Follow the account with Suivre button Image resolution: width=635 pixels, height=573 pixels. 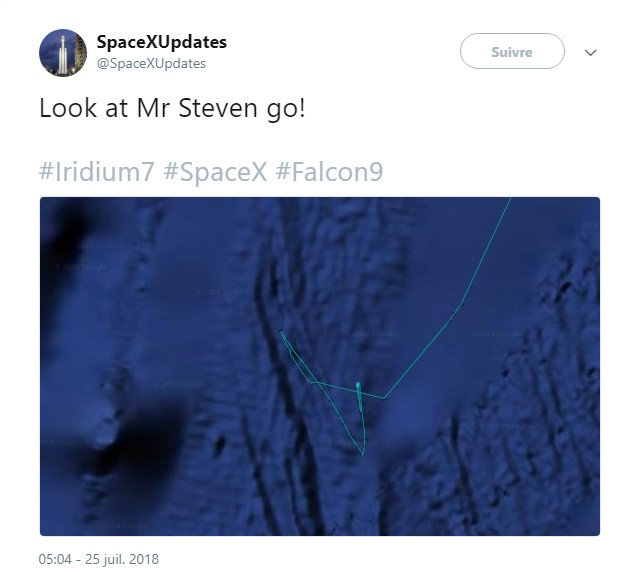[512, 51]
